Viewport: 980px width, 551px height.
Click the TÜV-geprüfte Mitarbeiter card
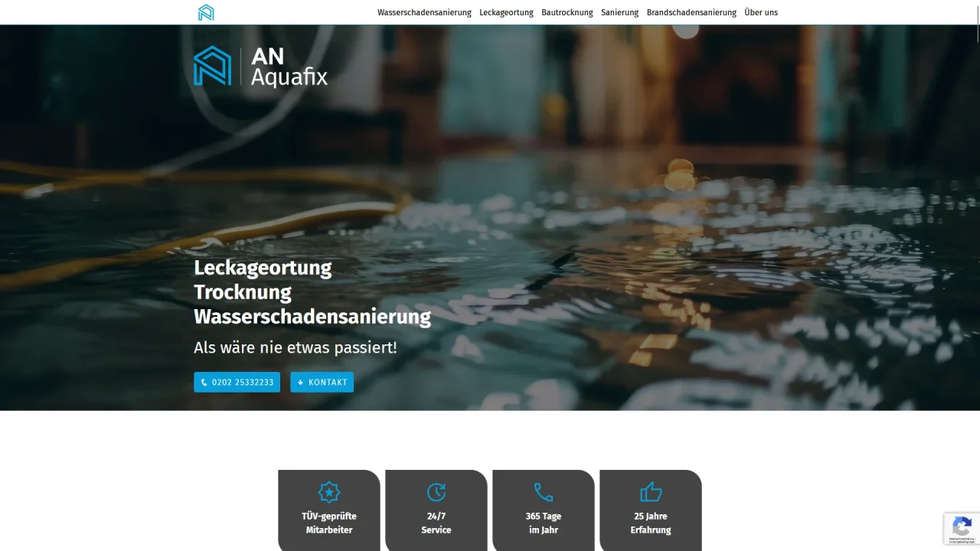(329, 510)
